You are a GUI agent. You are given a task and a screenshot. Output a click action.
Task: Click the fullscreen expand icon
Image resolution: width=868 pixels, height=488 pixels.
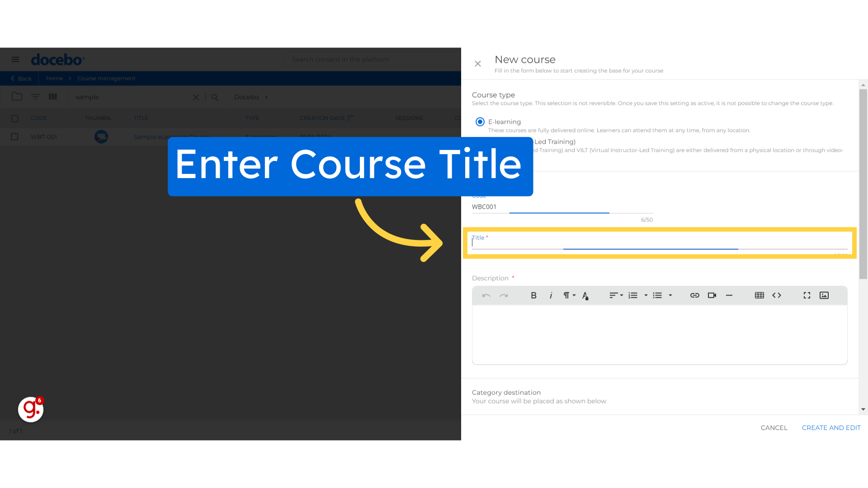click(x=807, y=295)
